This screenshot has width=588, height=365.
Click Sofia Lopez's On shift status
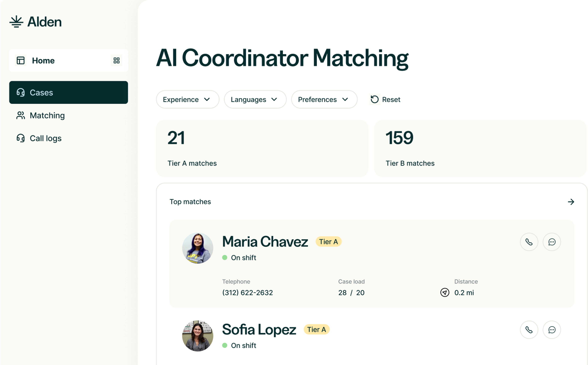(239, 346)
